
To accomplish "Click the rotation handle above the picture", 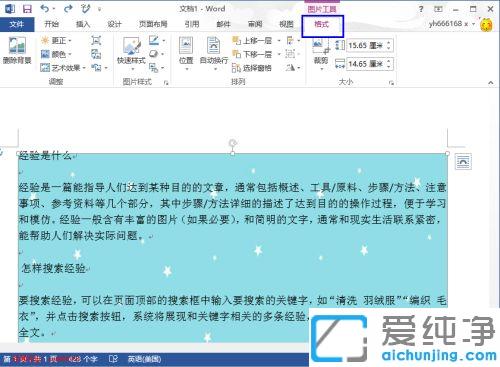I will pos(233,143).
